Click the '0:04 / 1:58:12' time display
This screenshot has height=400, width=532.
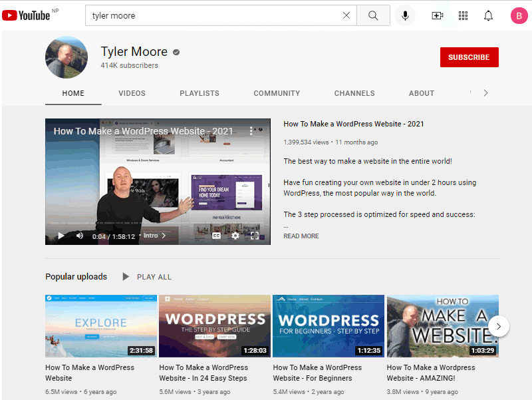[114, 236]
